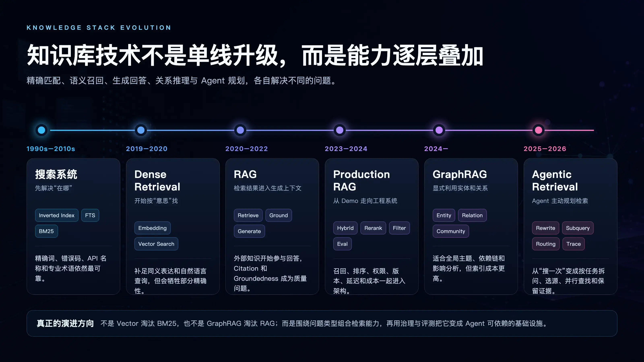Select the Eval tag

coord(342,244)
